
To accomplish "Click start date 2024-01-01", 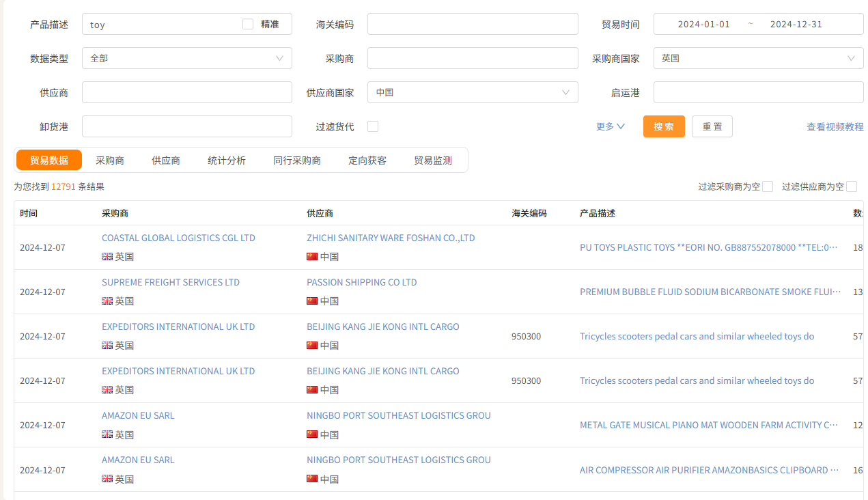I will pos(704,24).
